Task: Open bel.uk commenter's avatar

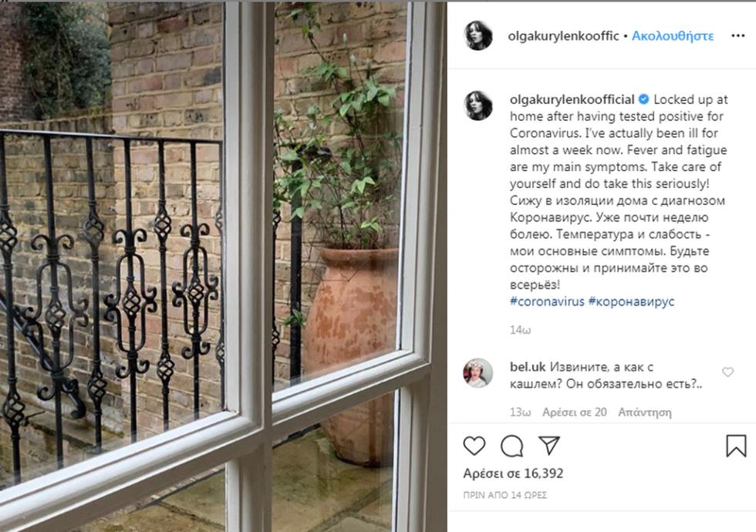Action: point(478,373)
